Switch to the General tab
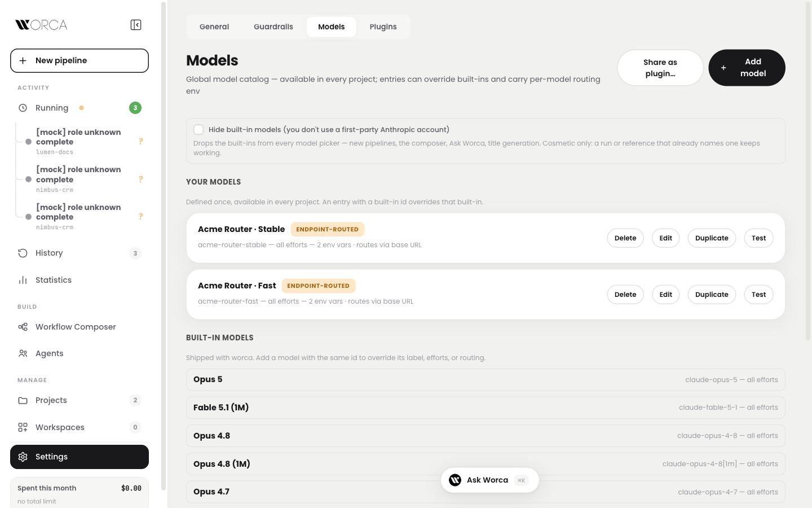812x508 pixels. point(214,27)
